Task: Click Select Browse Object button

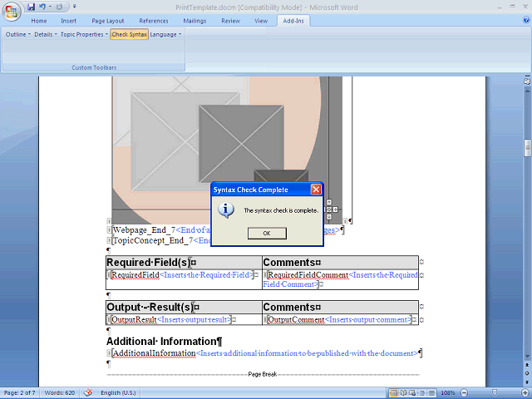Action: pyautogui.click(x=527, y=373)
